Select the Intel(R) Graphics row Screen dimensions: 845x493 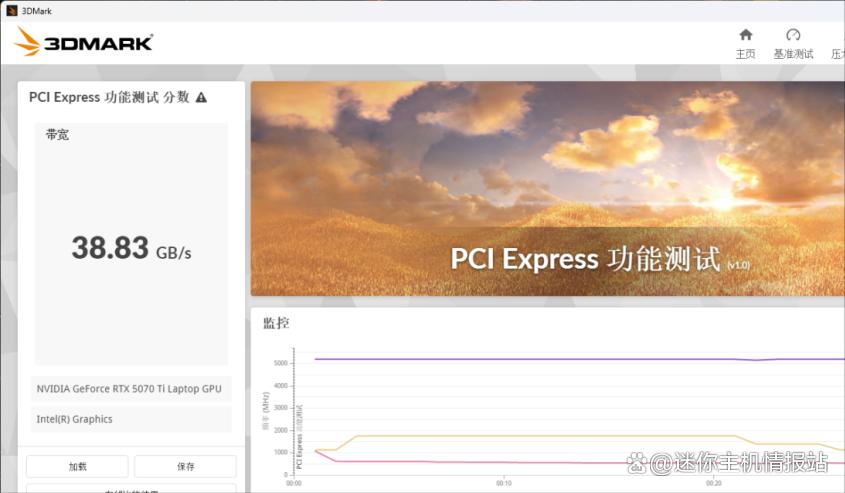[x=131, y=419]
